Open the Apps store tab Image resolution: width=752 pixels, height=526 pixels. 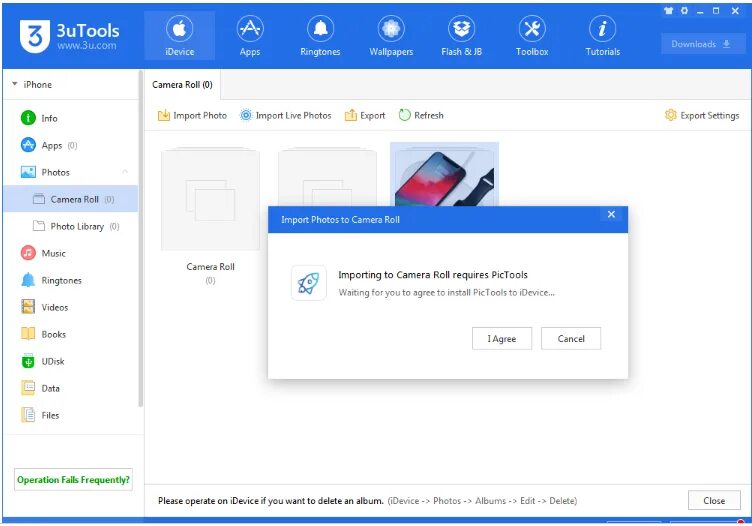pos(250,36)
